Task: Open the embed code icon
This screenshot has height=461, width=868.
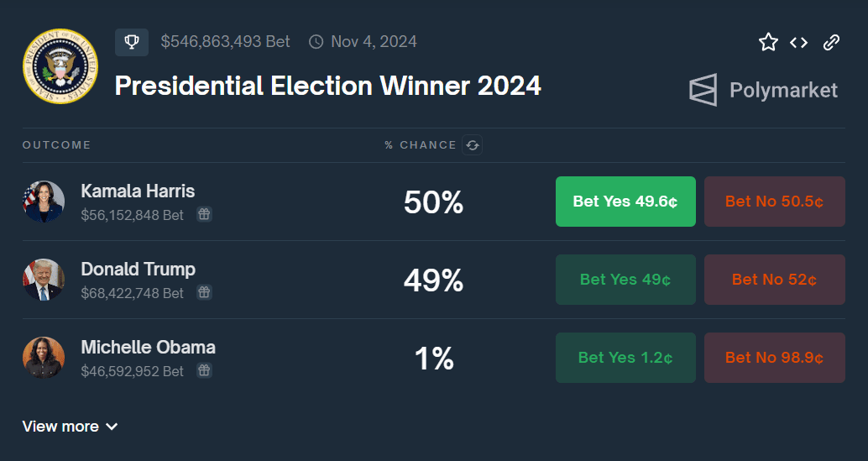Action: click(799, 42)
